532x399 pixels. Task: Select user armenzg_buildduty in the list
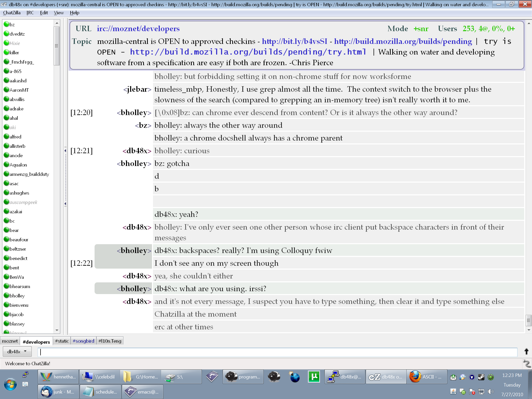[x=29, y=174]
